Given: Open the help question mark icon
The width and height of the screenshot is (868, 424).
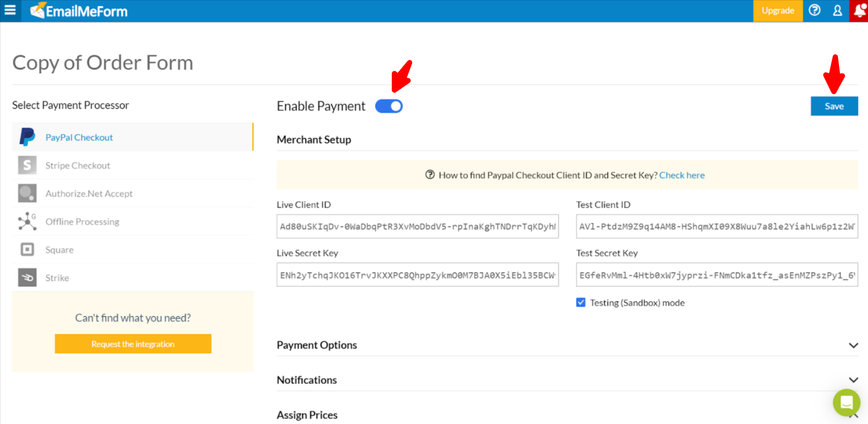Looking at the screenshot, I should [814, 10].
